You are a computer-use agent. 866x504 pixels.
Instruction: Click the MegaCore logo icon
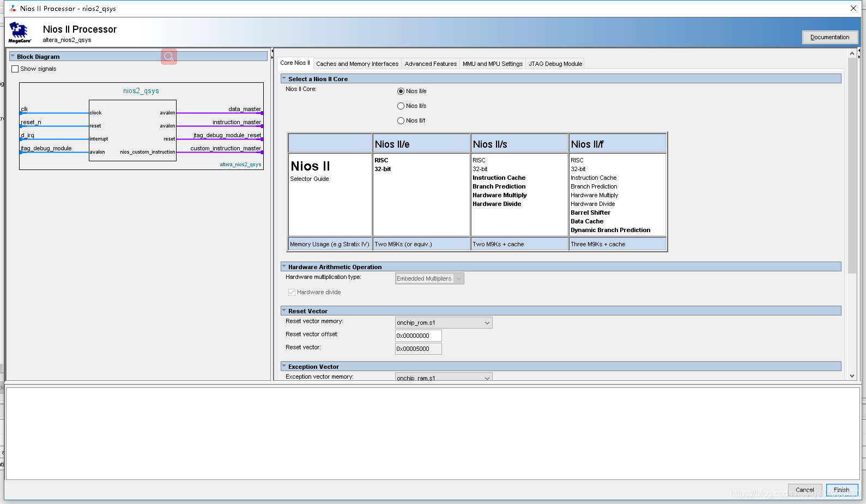pyautogui.click(x=20, y=33)
